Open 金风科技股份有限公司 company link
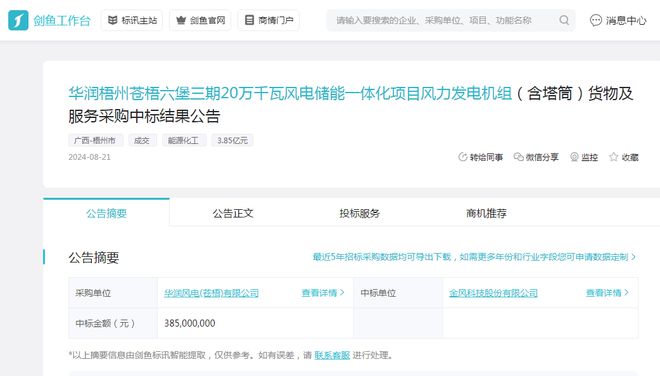 click(493, 293)
